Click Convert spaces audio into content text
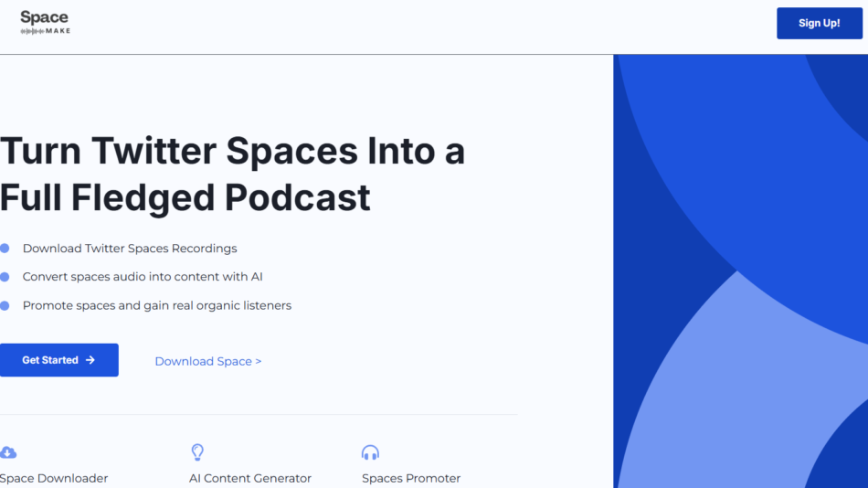 [x=143, y=276]
